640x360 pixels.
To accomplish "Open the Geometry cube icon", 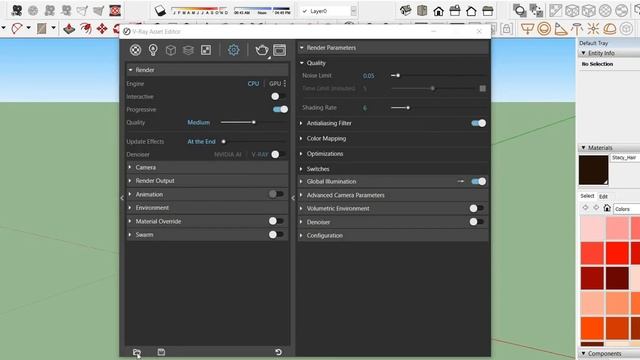I will pyautogui.click(x=171, y=50).
